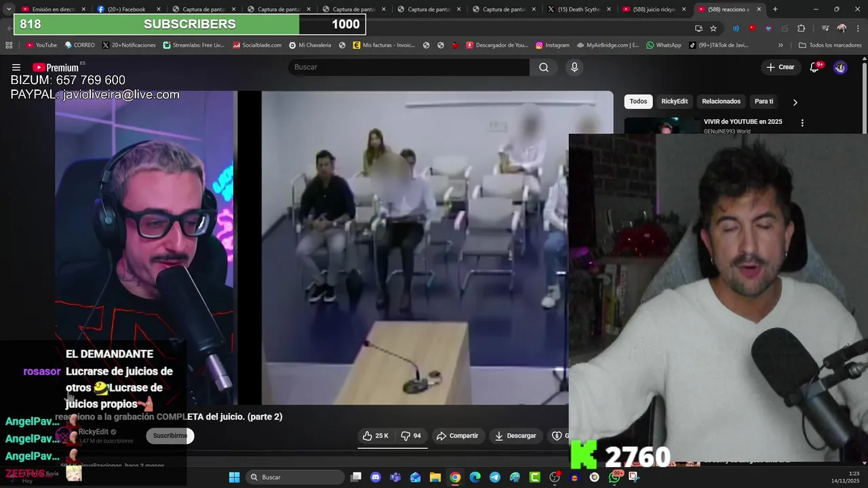Click the Suscribirme button
This screenshot has width=868, height=488.
pyautogui.click(x=170, y=436)
